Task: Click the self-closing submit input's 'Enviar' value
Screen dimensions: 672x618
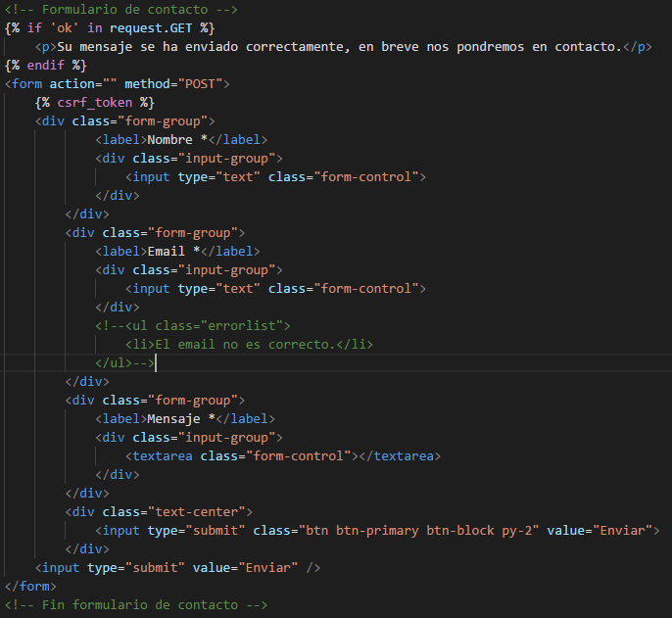Action: click(x=267, y=568)
